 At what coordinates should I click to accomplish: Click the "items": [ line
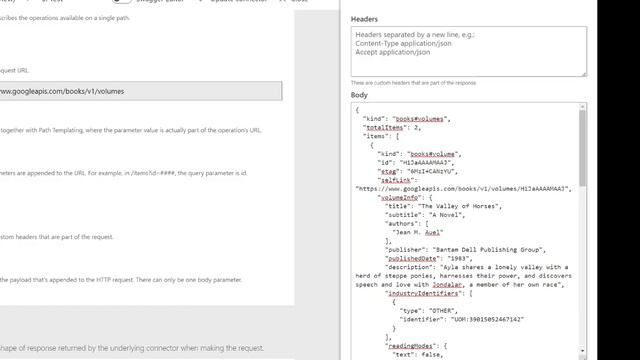(381, 136)
